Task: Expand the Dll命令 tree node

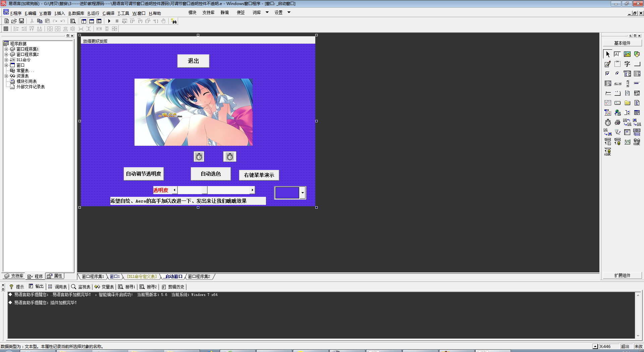Action: click(6, 60)
